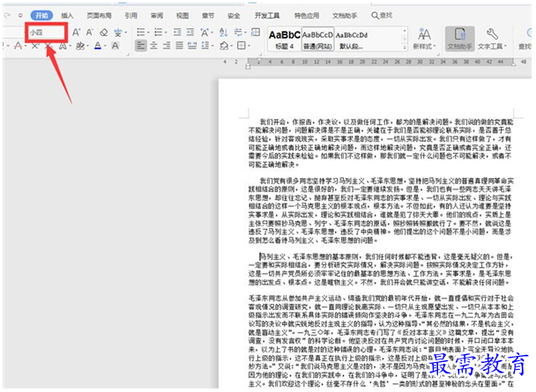Click the decrease indent icon
This screenshot has height=392, width=536.
[177, 32]
